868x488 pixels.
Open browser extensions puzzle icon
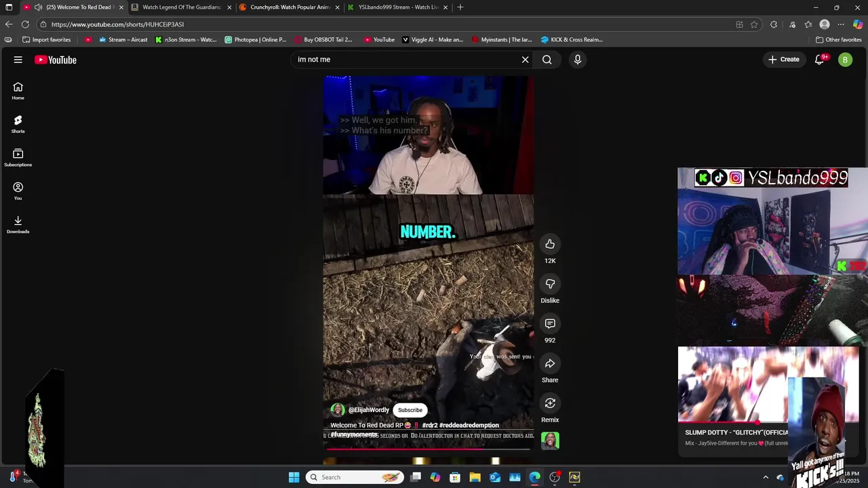coord(774,24)
